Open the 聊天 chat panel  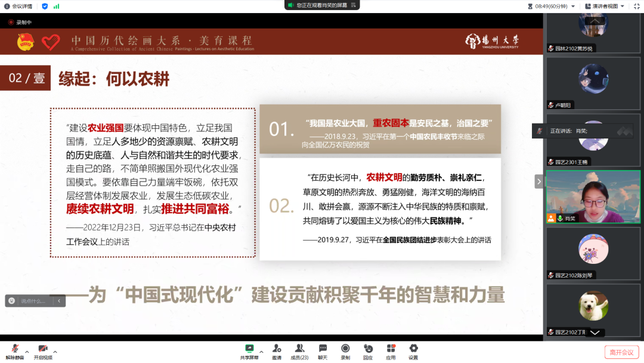323,349
